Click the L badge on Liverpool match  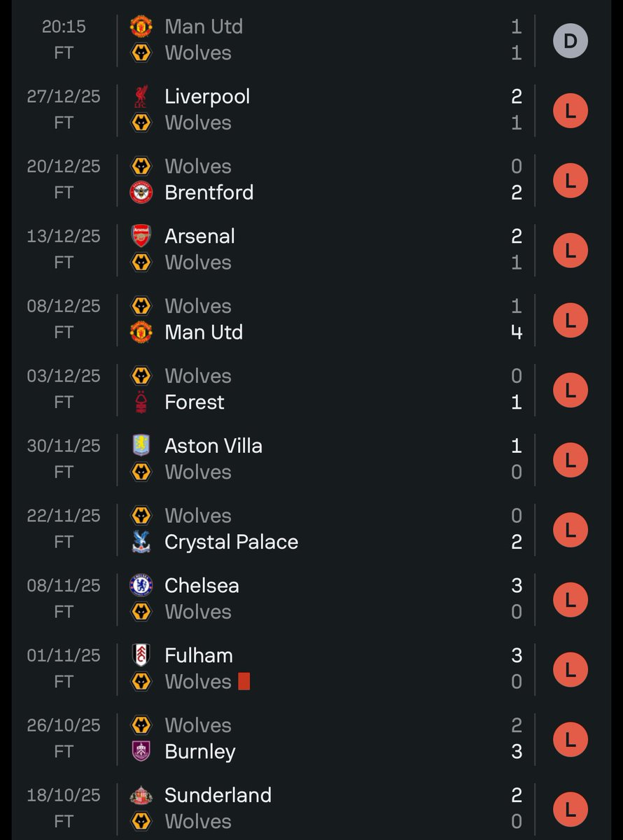[570, 111]
